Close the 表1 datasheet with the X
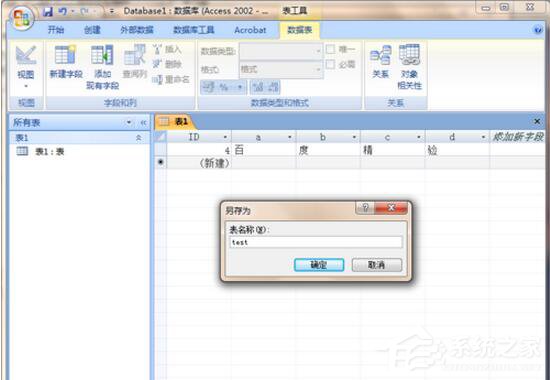Screen dimensions: 550x380 pos(537,121)
